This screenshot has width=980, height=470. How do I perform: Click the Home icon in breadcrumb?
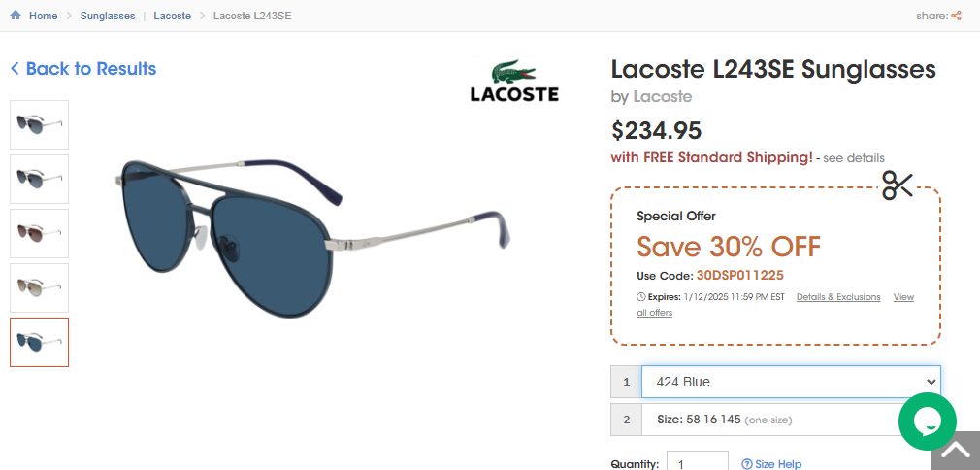[x=16, y=16]
